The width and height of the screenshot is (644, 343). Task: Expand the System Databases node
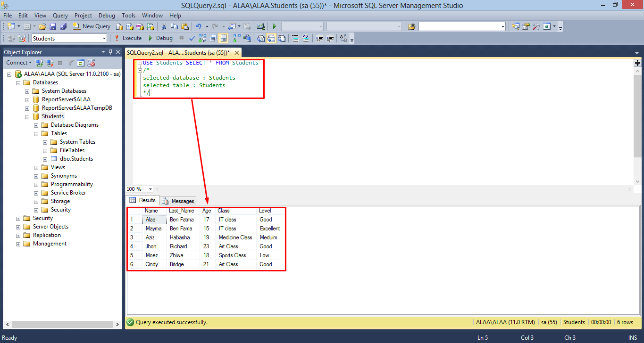tap(27, 91)
